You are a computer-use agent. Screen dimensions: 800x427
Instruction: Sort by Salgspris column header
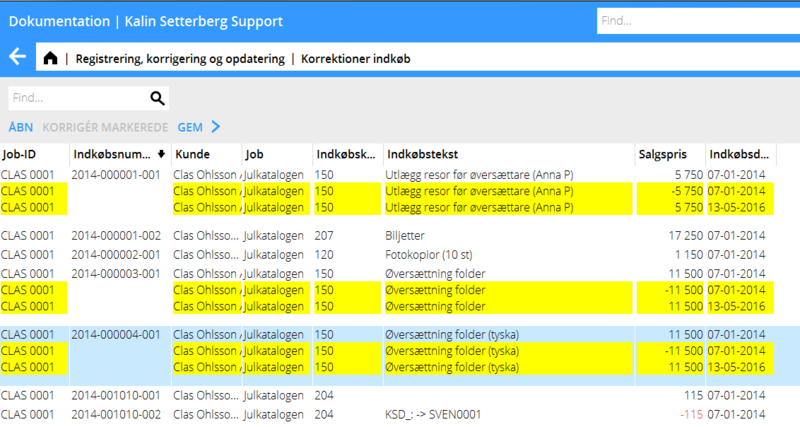(670, 154)
